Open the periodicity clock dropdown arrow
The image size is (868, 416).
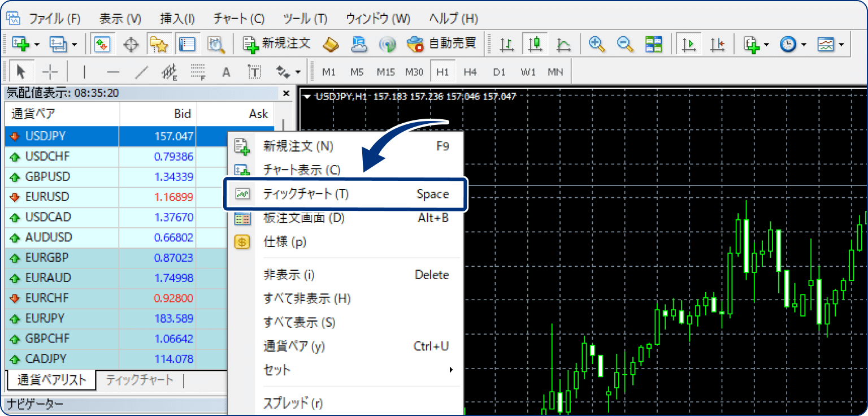click(x=804, y=44)
